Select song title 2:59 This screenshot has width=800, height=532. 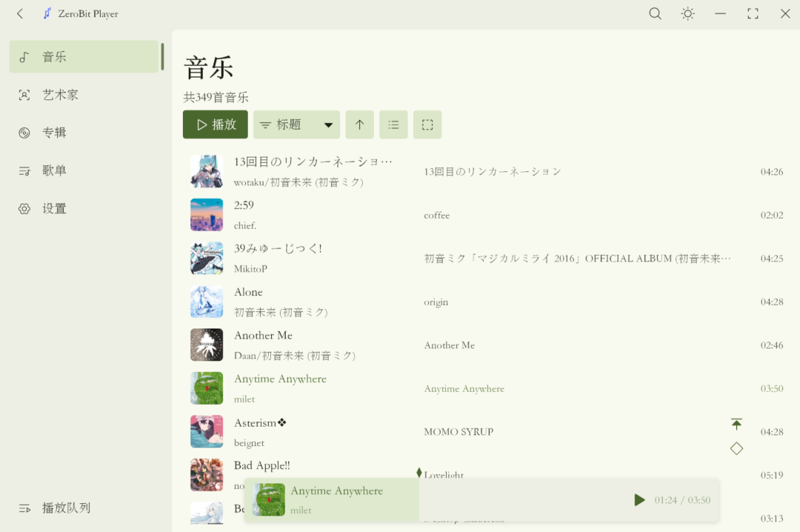tap(244, 205)
